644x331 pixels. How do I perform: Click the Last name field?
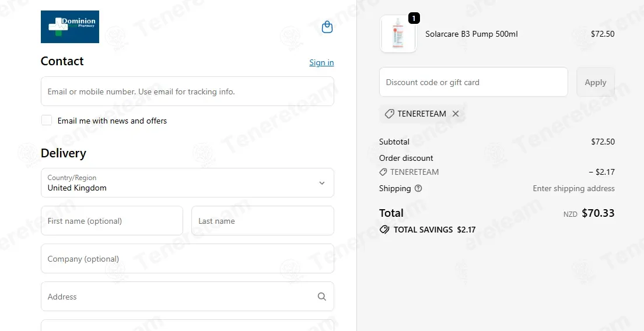click(263, 221)
